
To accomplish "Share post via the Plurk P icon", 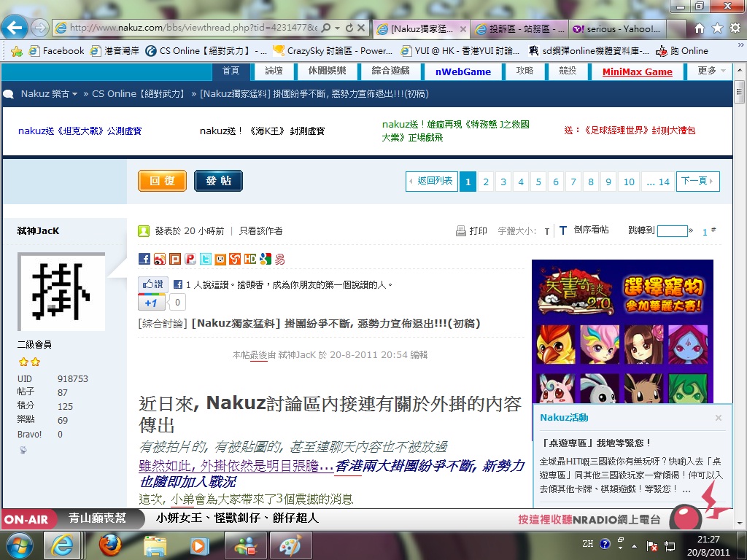I will coord(190,259).
